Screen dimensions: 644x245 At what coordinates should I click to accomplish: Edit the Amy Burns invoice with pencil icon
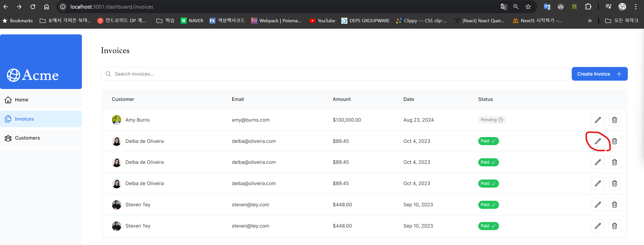(598, 120)
